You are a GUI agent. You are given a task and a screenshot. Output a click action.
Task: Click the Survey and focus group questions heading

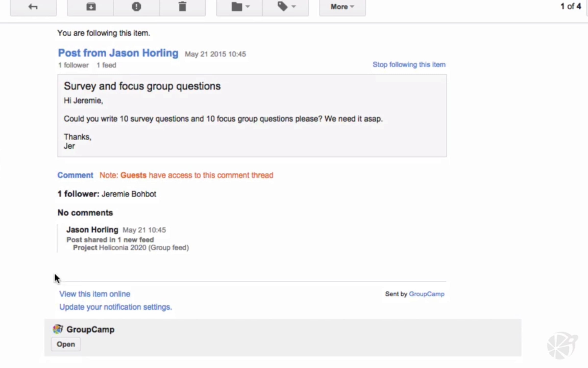pos(142,86)
